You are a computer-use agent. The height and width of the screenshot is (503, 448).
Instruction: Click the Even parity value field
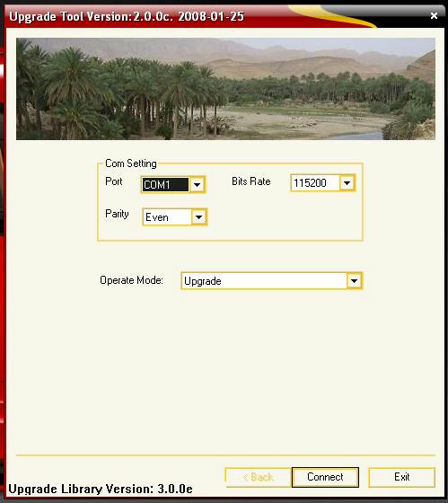[x=167, y=217]
